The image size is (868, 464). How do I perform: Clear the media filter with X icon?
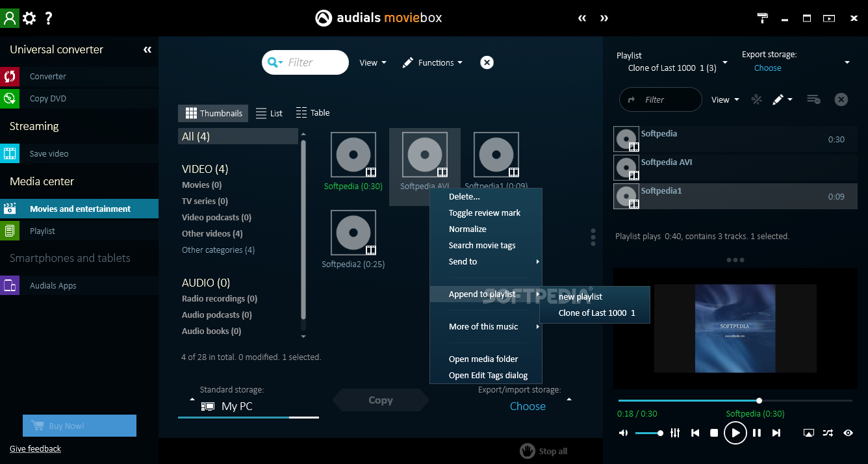(x=487, y=62)
